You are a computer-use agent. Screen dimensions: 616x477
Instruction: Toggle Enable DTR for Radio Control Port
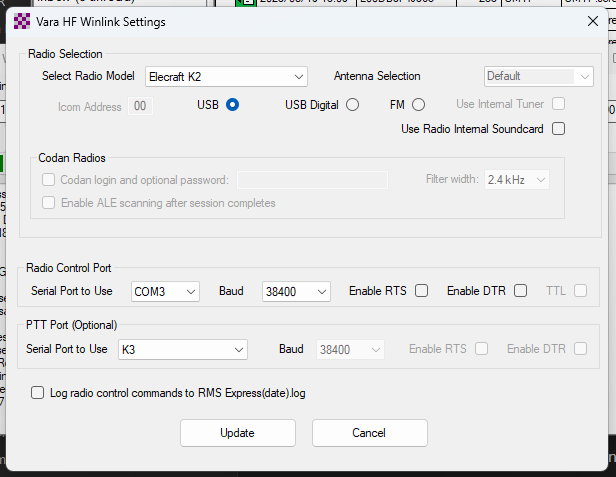[520, 291]
